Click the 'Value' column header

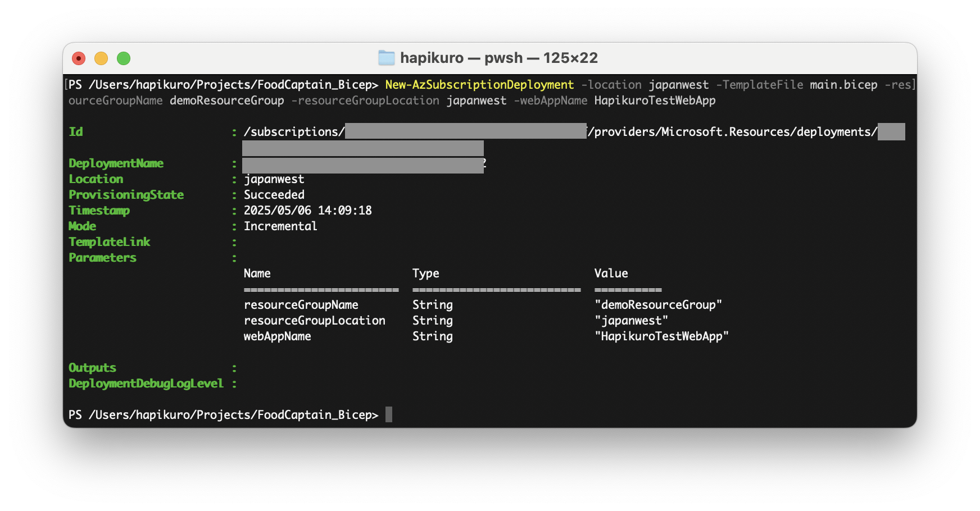pos(611,273)
